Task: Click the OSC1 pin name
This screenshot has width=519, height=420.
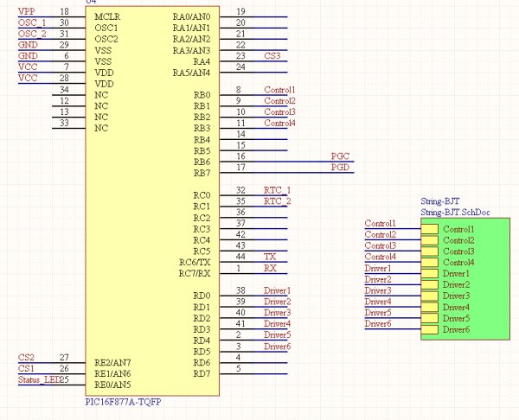Action: (x=106, y=29)
